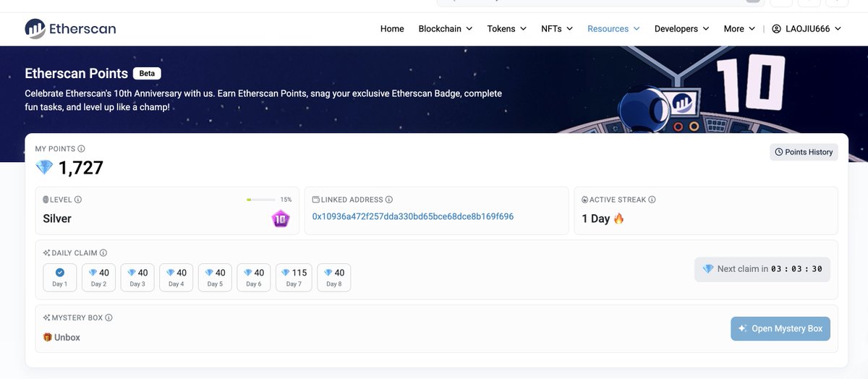The height and width of the screenshot is (379, 868).
Task: Click the info icon next to MYSTERY BOX
Action: coord(109,318)
